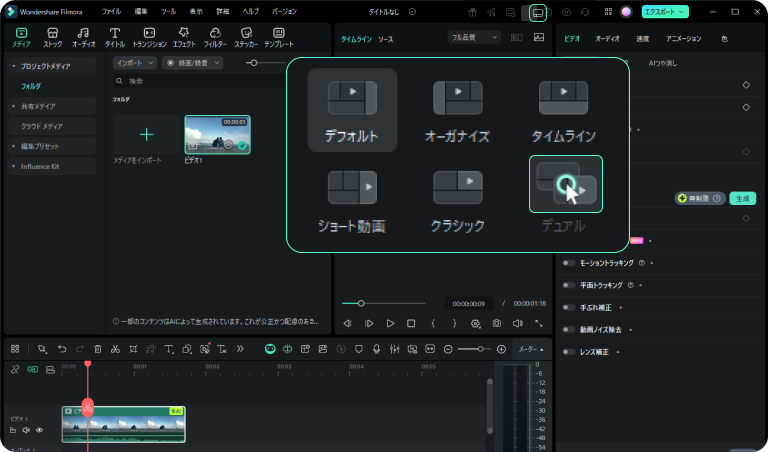Select the デュアル (Dual) layout option
768x452 pixels.
[x=565, y=185]
